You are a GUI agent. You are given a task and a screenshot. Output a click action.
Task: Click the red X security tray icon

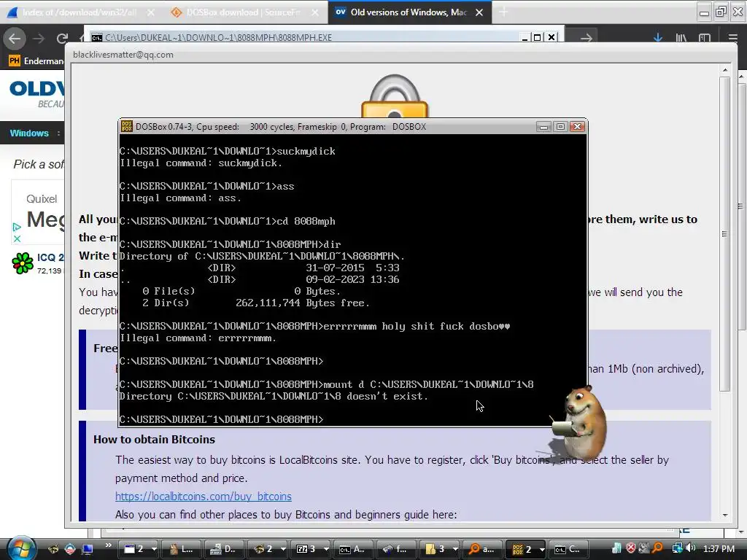tap(631, 548)
